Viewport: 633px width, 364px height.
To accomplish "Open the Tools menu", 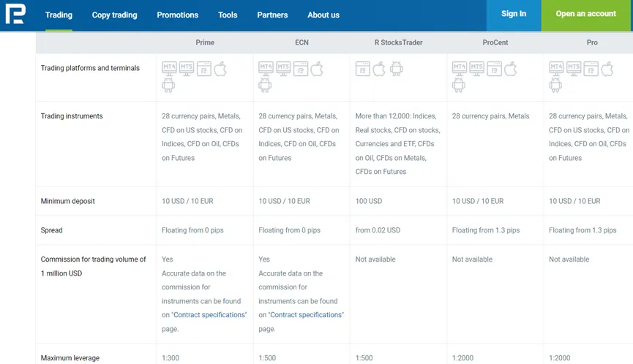I will (x=228, y=15).
